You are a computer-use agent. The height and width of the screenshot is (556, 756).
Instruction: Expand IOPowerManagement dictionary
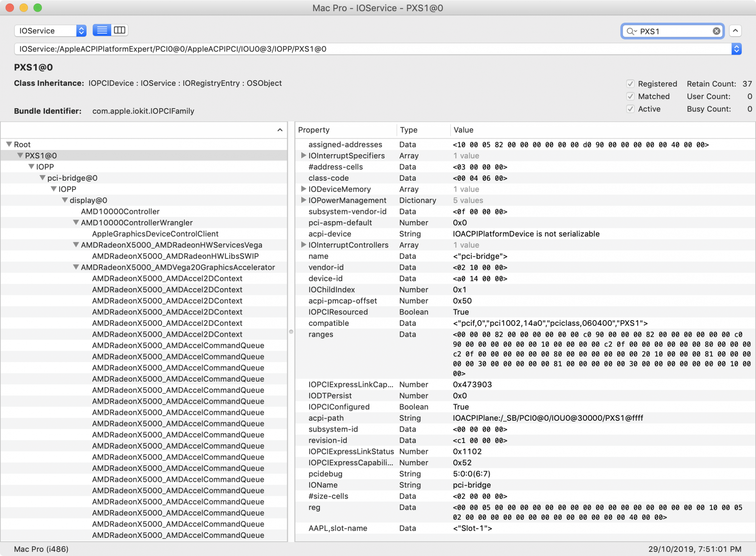(x=303, y=200)
